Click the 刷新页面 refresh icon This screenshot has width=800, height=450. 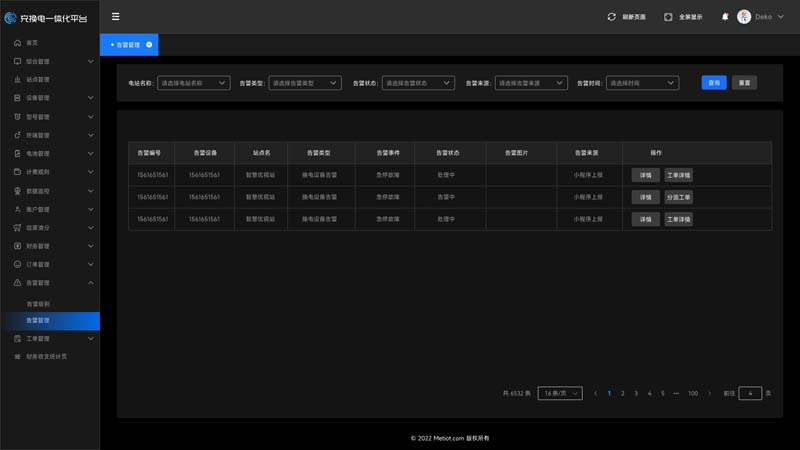tap(611, 17)
